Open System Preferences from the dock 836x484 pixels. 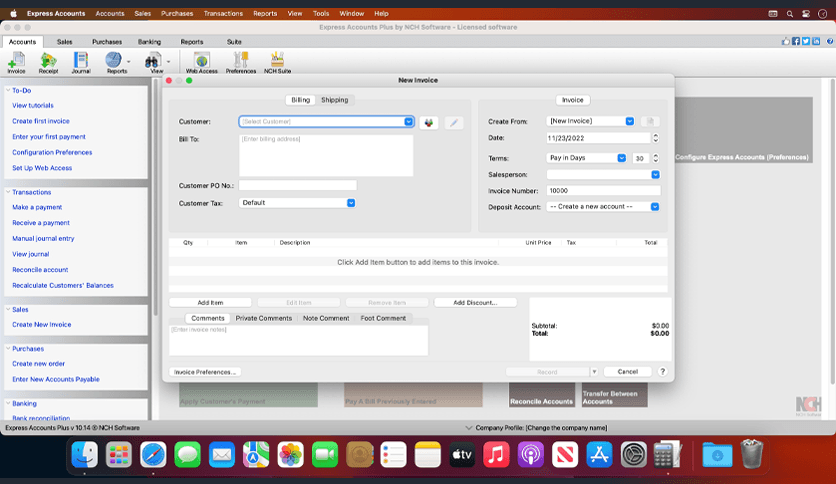[633, 455]
